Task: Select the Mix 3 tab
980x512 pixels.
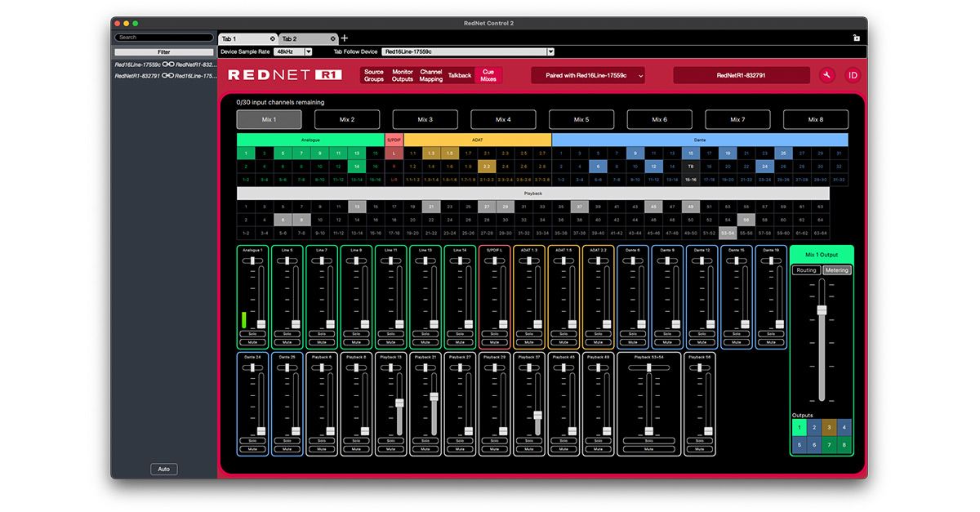Action: [425, 118]
